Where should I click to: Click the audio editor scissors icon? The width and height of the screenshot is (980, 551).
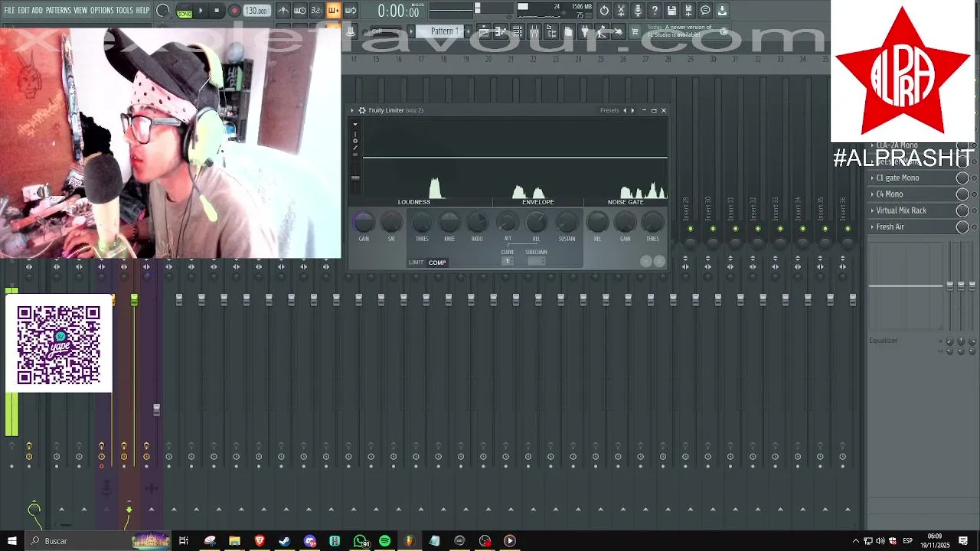pyautogui.click(x=621, y=11)
